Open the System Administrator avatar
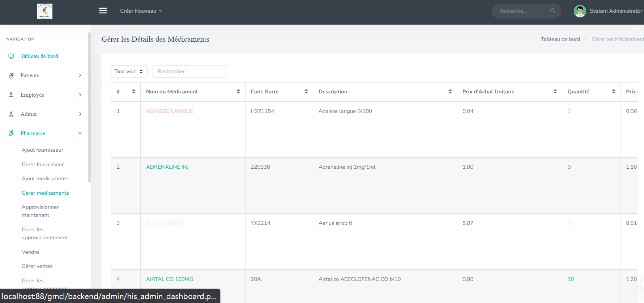The height and width of the screenshot is (303, 644). pyautogui.click(x=580, y=11)
